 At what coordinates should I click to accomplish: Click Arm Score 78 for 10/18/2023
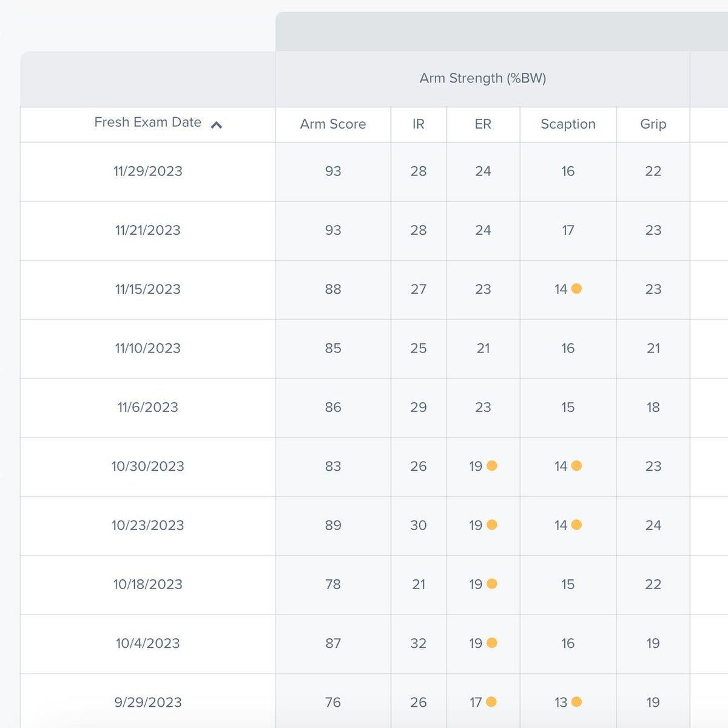click(333, 585)
